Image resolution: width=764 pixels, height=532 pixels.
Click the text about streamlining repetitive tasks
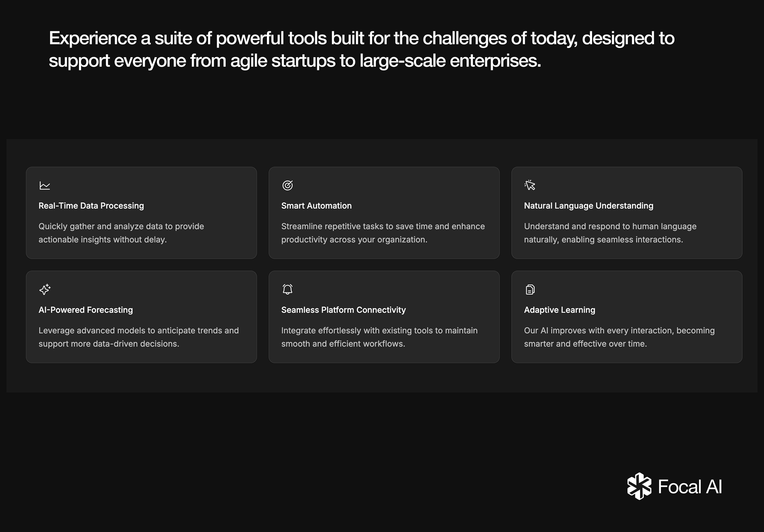(x=383, y=233)
